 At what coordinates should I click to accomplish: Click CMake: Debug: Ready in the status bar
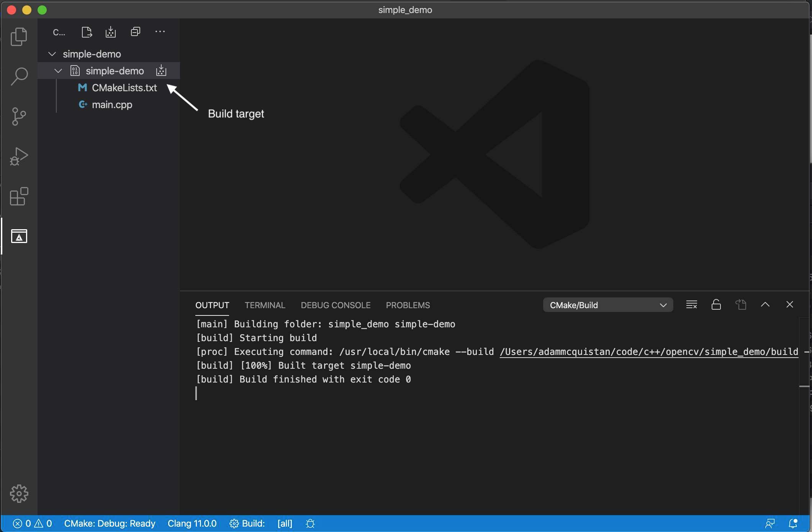tap(110, 524)
